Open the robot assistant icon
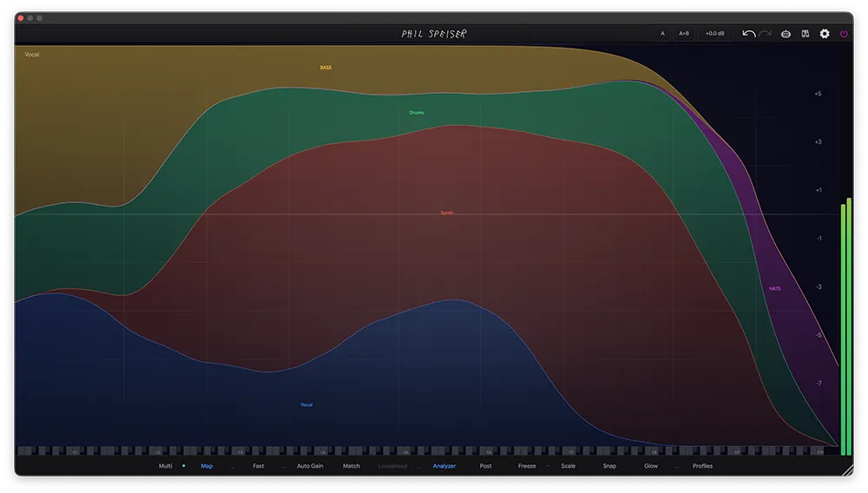868x493 pixels. (786, 34)
